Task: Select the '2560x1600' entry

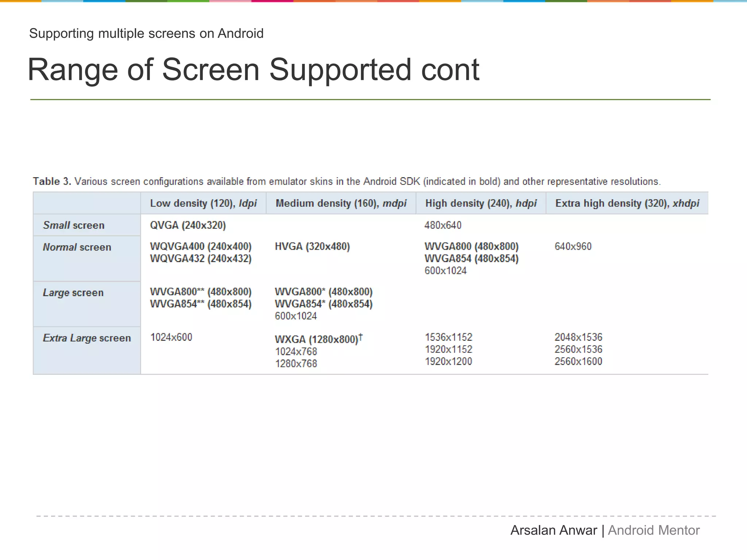Action: pos(578,361)
